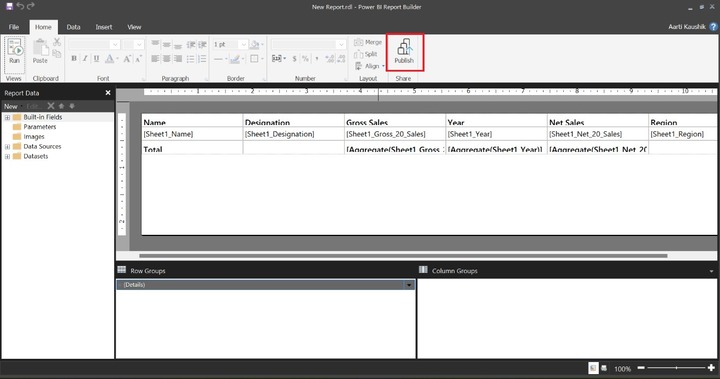720x379 pixels.
Task: Apply currency dollar format
Action: pyautogui.click(x=294, y=59)
